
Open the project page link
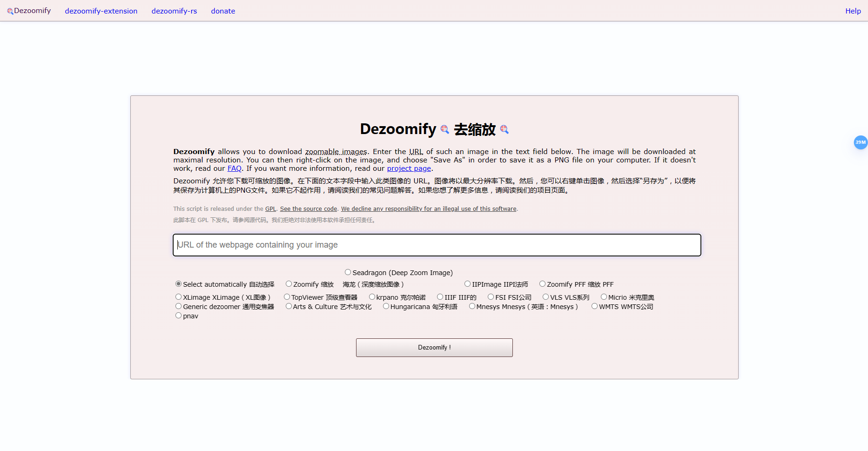coord(409,168)
